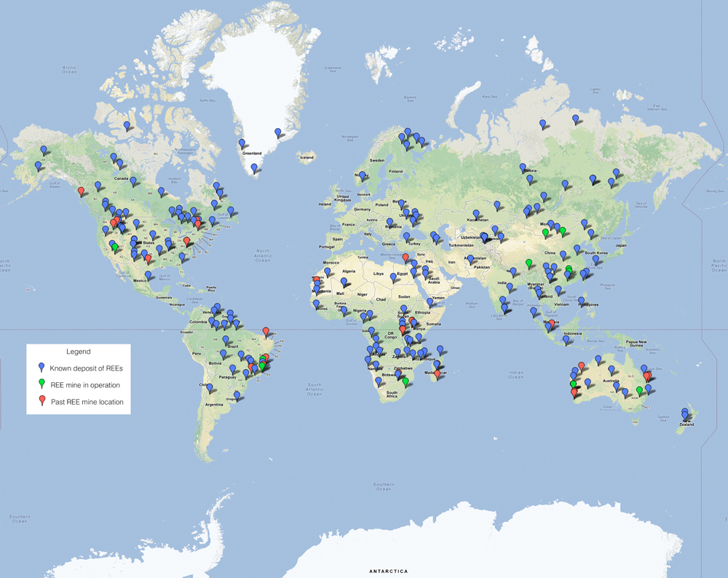Select the 'Known deposit of REEs' label
This screenshot has width=728, height=578.
[87, 368]
